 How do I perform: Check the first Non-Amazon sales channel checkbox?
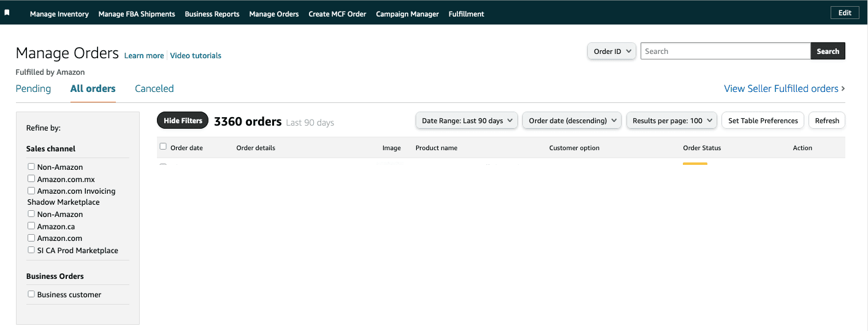coord(31,167)
